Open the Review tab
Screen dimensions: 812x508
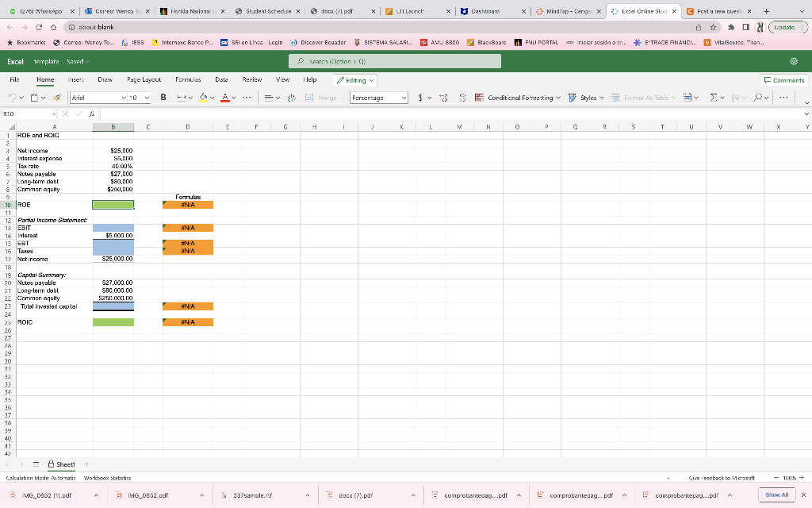coord(251,79)
